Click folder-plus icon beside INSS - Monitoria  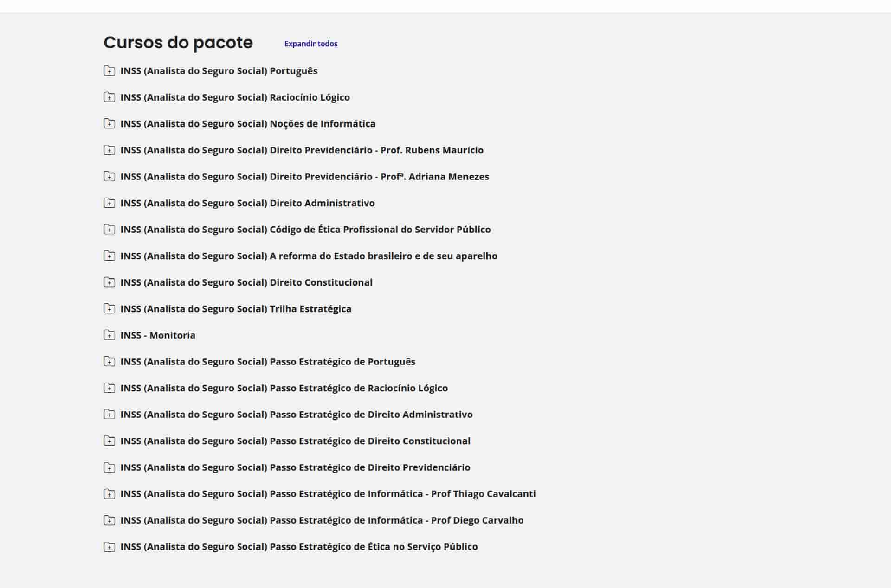pyautogui.click(x=109, y=335)
